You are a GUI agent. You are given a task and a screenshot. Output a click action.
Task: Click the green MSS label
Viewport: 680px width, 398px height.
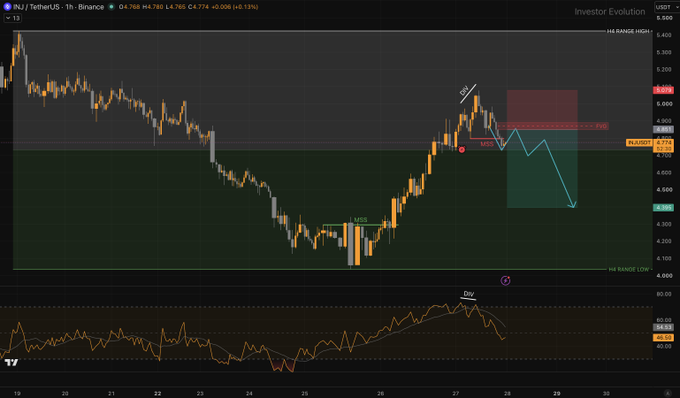point(360,220)
